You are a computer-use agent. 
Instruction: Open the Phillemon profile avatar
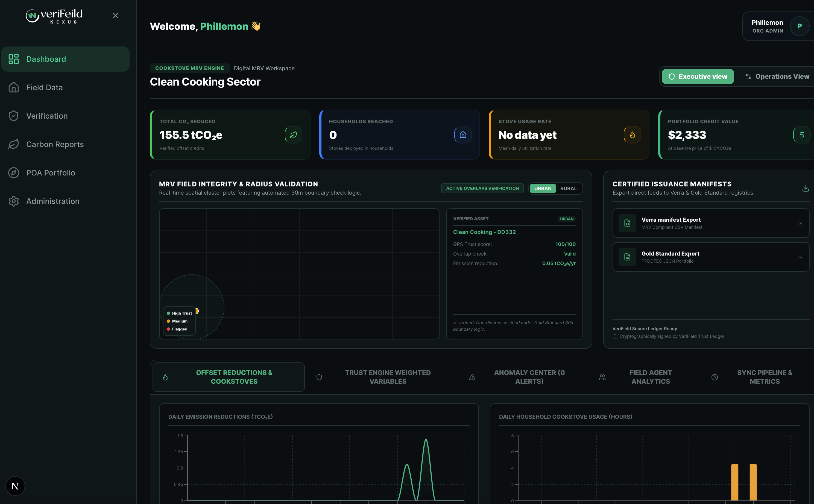(799, 26)
